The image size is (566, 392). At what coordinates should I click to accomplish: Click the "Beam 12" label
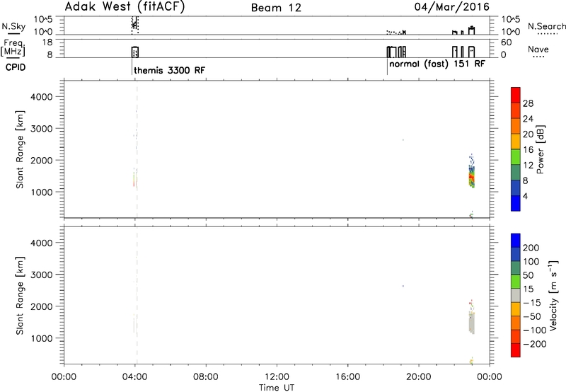click(276, 8)
